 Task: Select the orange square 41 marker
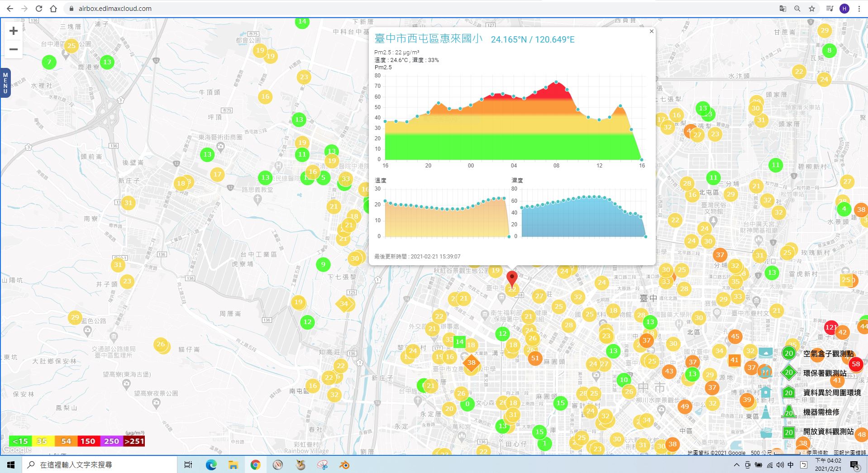click(734, 360)
